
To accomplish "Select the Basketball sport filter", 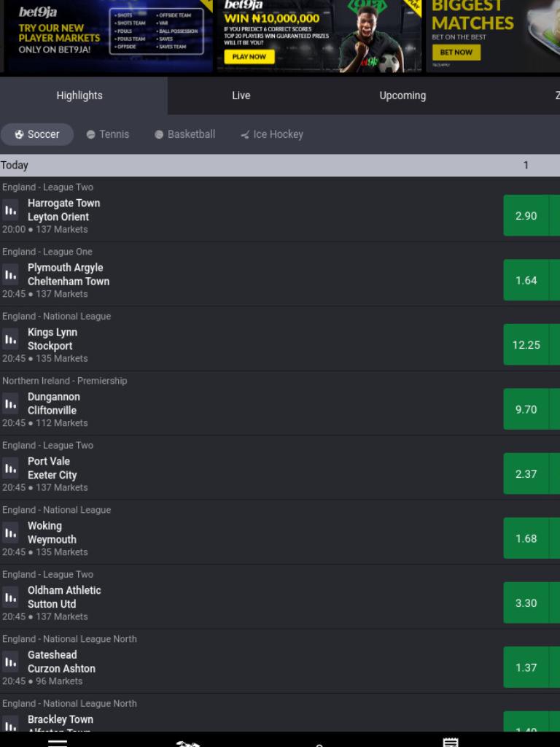I will tap(185, 134).
